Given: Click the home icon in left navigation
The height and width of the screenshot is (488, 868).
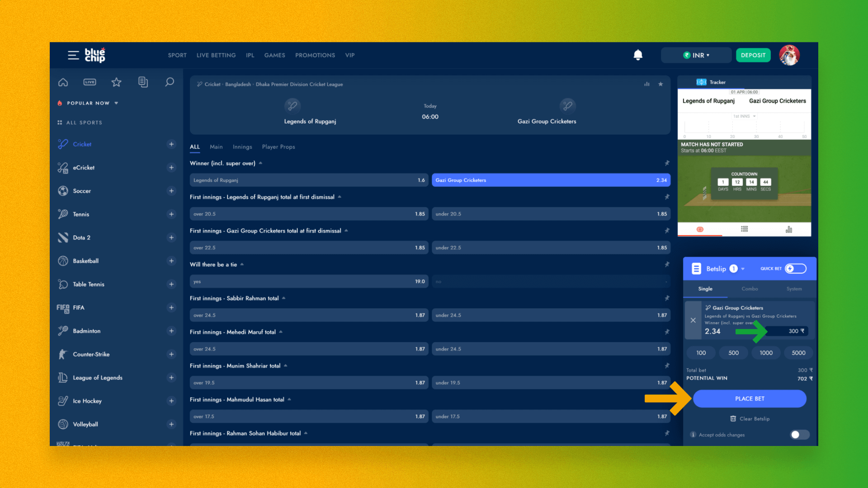Looking at the screenshot, I should [x=62, y=82].
